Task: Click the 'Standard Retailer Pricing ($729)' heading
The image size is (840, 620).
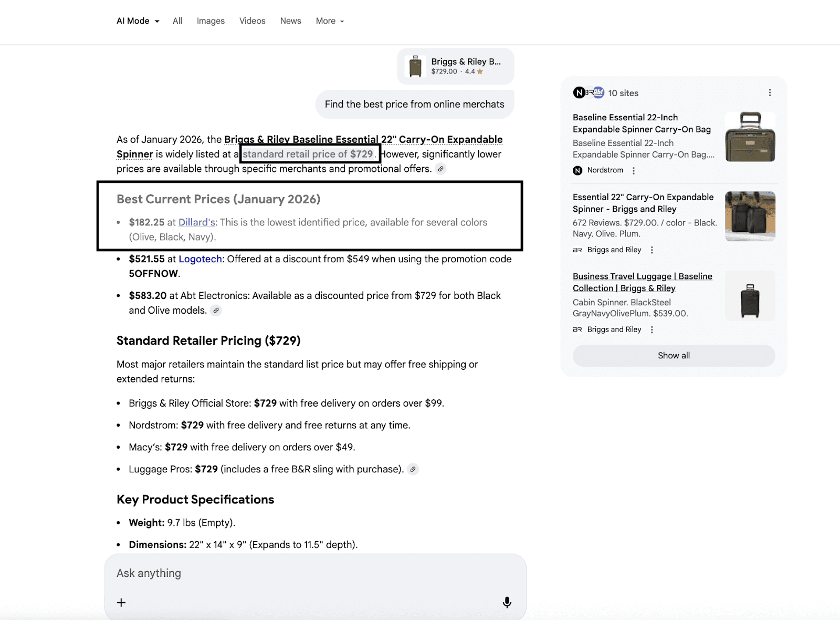Action: (208, 340)
